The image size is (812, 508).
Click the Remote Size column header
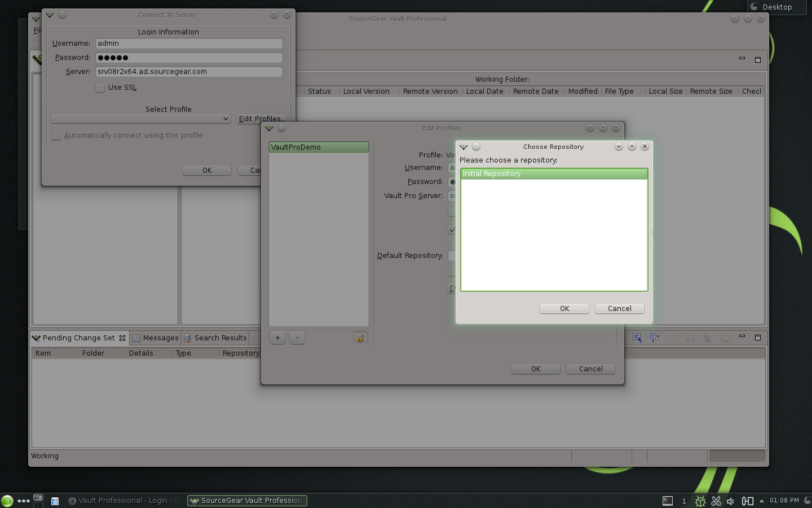point(711,91)
